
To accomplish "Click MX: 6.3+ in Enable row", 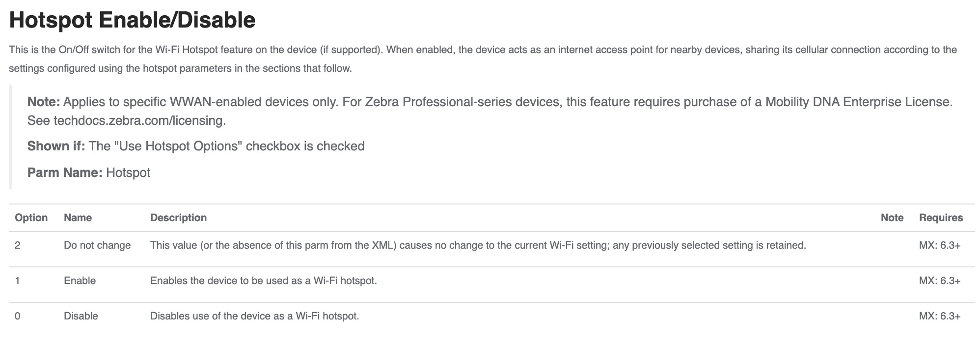I will [939, 281].
